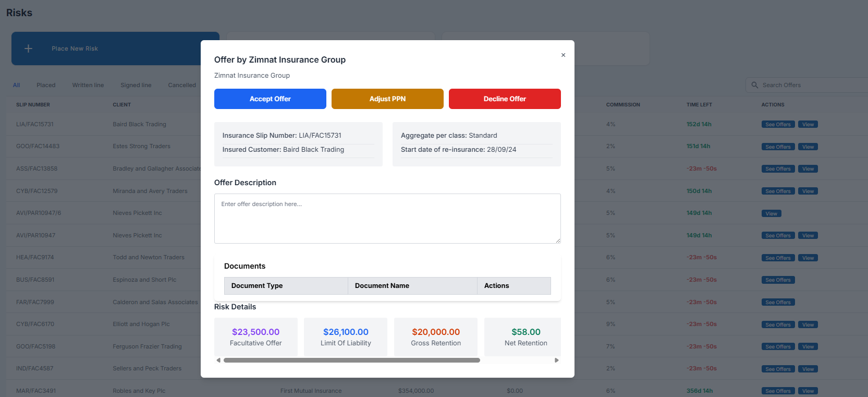
Task: Click the search magnifier icon
Action: click(x=754, y=85)
